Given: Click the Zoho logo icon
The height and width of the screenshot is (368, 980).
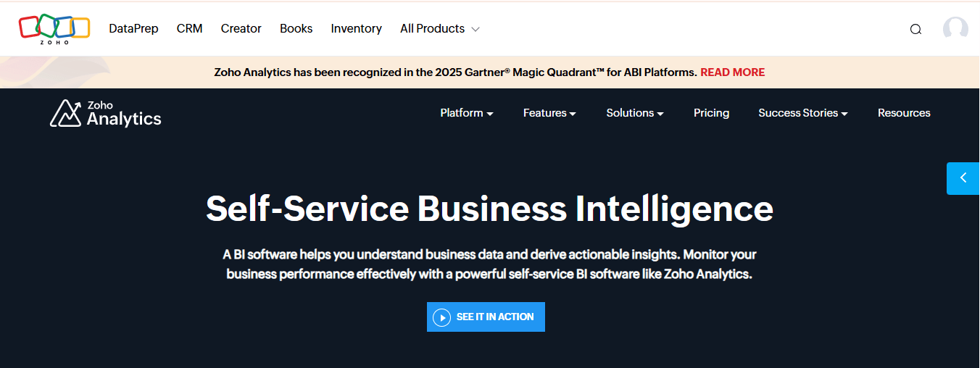Looking at the screenshot, I should (54, 28).
